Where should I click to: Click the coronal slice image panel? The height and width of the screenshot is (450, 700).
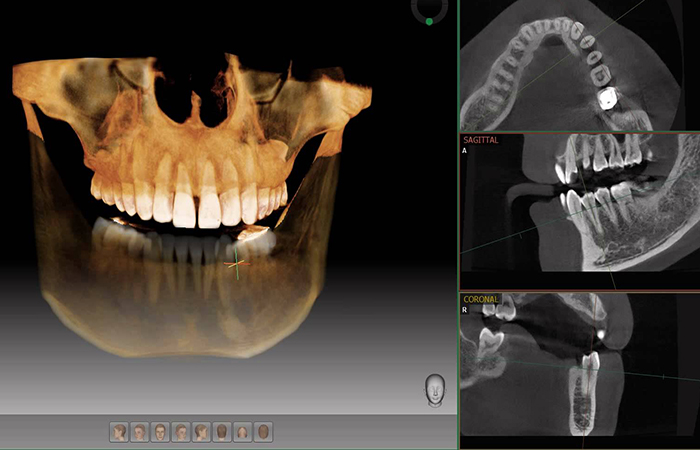pos(580,370)
